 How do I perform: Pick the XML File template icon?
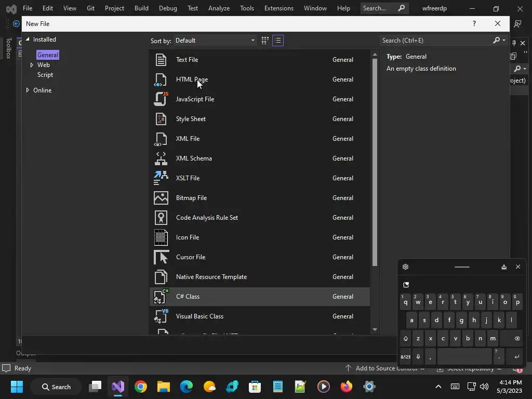coord(161,139)
